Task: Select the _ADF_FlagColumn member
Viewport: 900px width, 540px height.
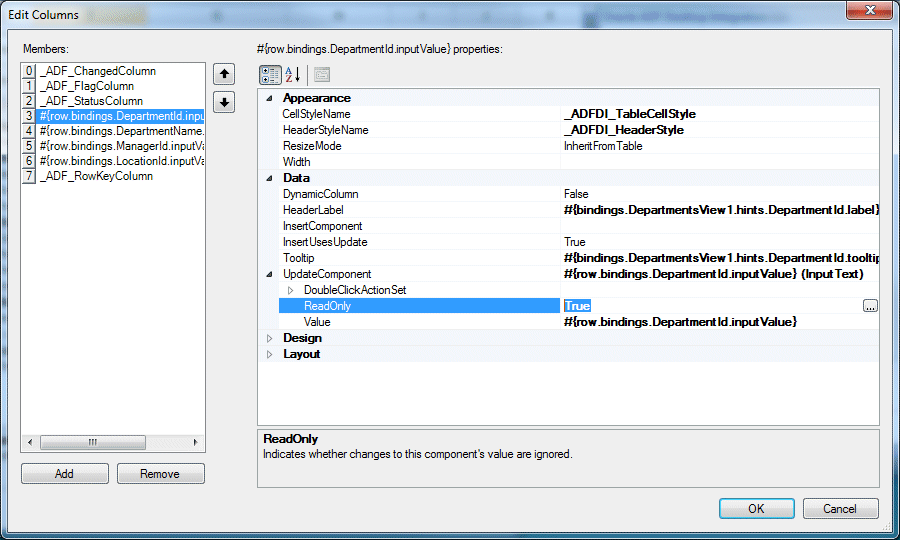Action: [87, 86]
